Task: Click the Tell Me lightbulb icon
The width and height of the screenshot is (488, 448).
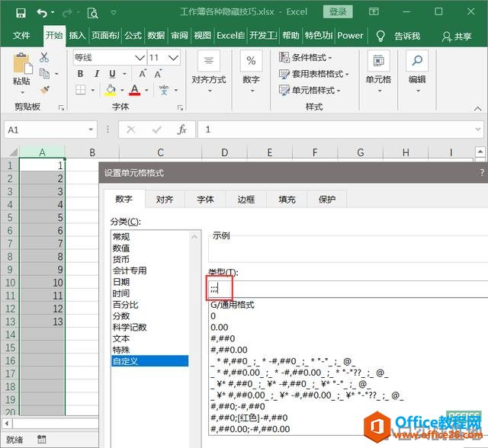Action: 380,36
